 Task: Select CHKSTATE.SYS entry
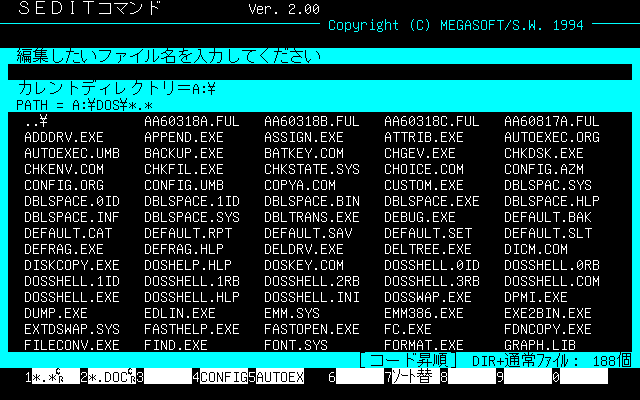point(312,169)
